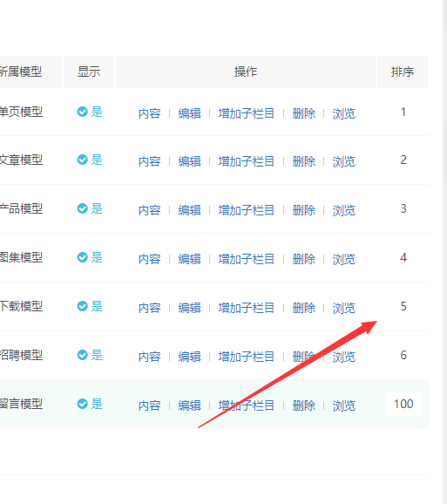The width and height of the screenshot is (447, 504).
Task: Click 删除 in the 文章模型 row
Action: point(304,161)
